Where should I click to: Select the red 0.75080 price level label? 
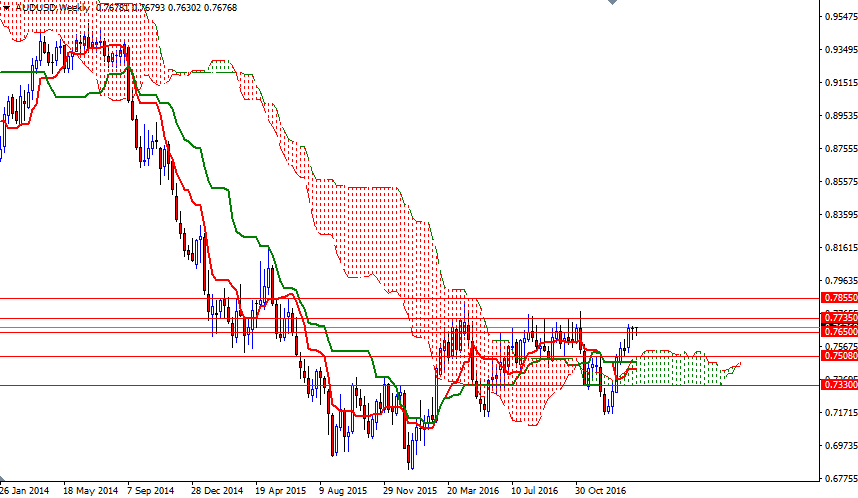pos(839,356)
